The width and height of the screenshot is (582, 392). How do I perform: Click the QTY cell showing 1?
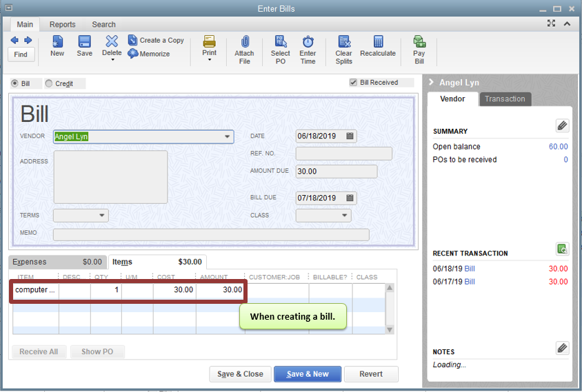106,290
